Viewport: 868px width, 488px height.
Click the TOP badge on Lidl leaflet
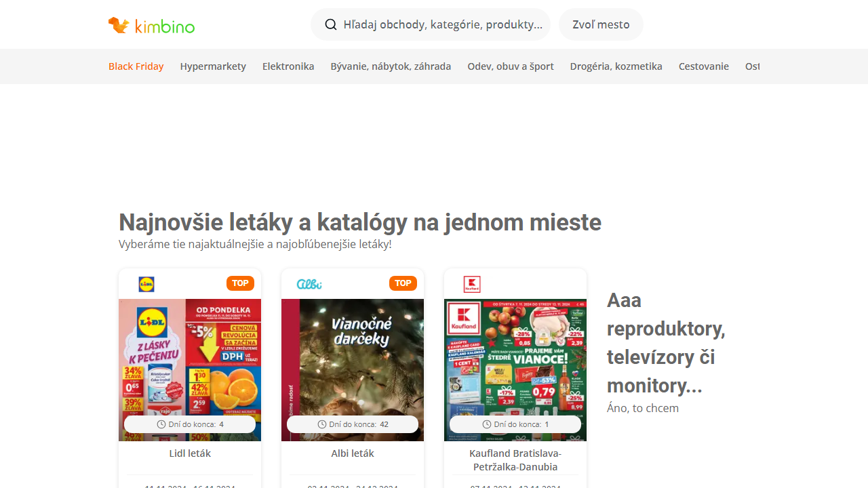coord(240,283)
